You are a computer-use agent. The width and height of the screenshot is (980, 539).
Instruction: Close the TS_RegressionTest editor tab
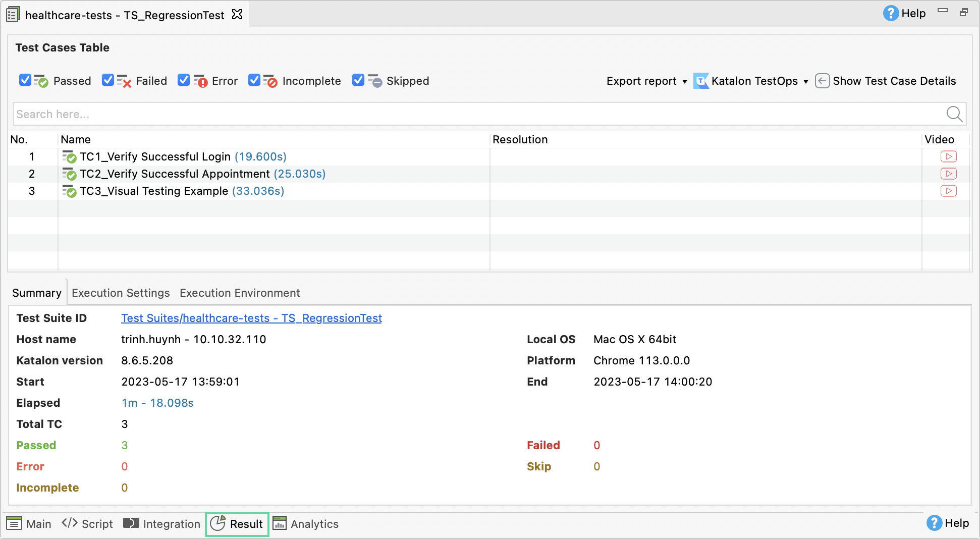[237, 15]
